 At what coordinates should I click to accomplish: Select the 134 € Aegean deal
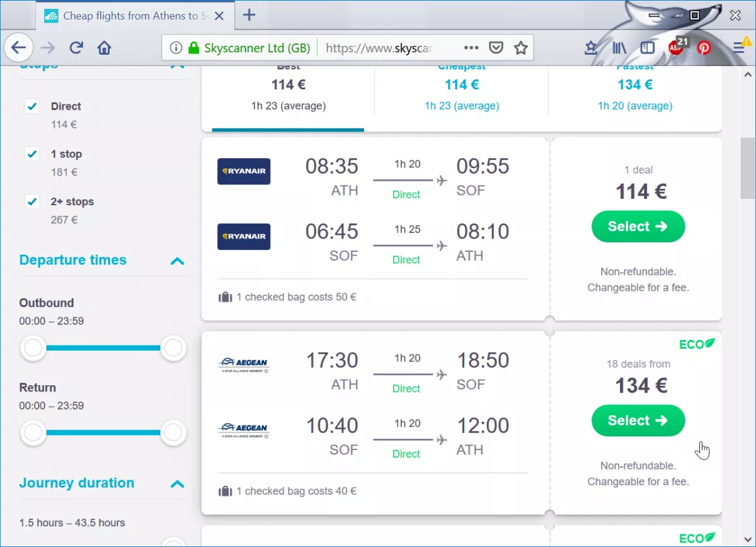point(638,420)
